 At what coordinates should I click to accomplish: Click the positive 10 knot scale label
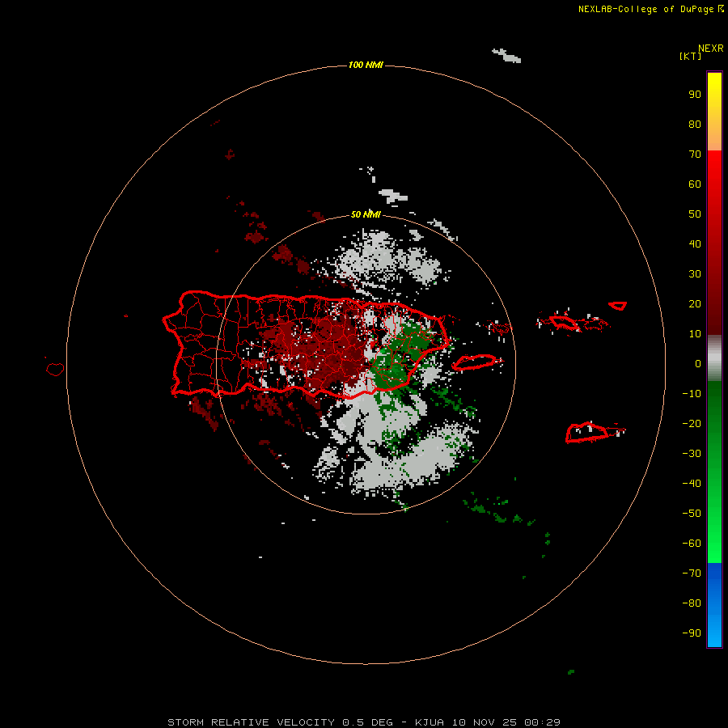pos(695,334)
